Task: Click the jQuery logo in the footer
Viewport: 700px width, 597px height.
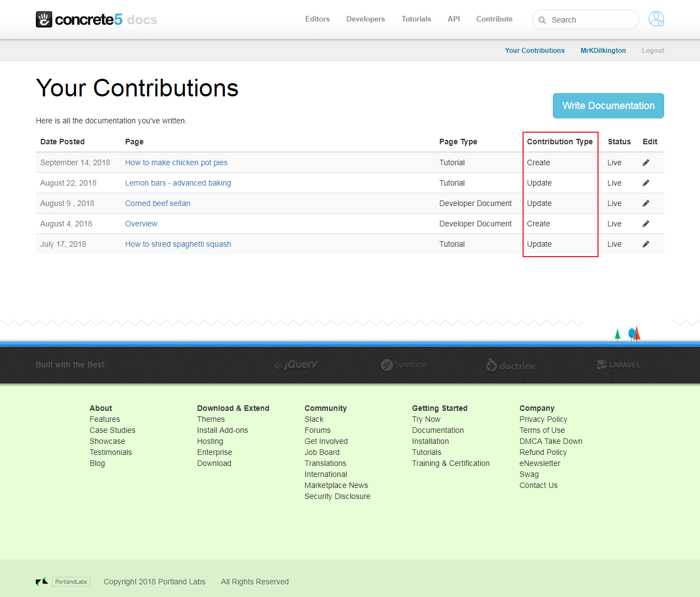Action: [x=296, y=364]
